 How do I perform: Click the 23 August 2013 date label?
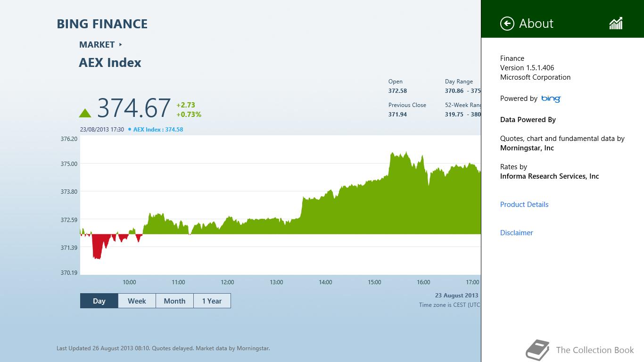(x=456, y=296)
